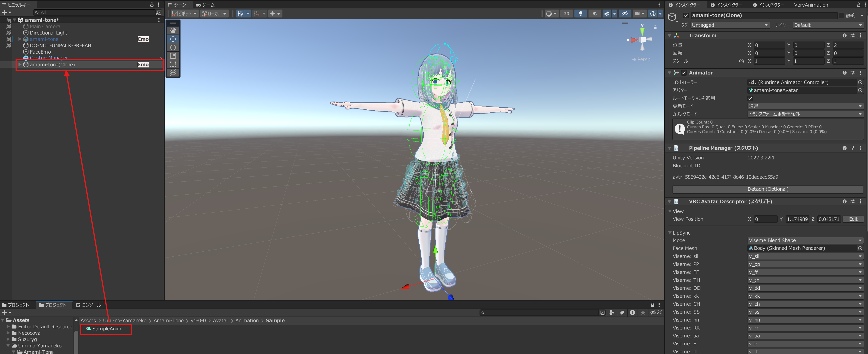Toggle scene effects layers icon
868x354 pixels.
click(607, 13)
